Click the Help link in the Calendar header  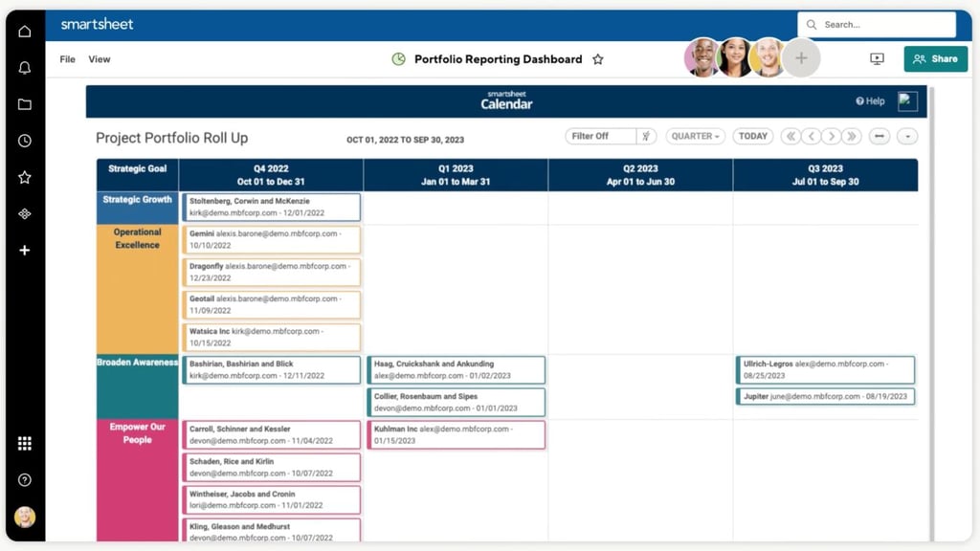pos(869,101)
